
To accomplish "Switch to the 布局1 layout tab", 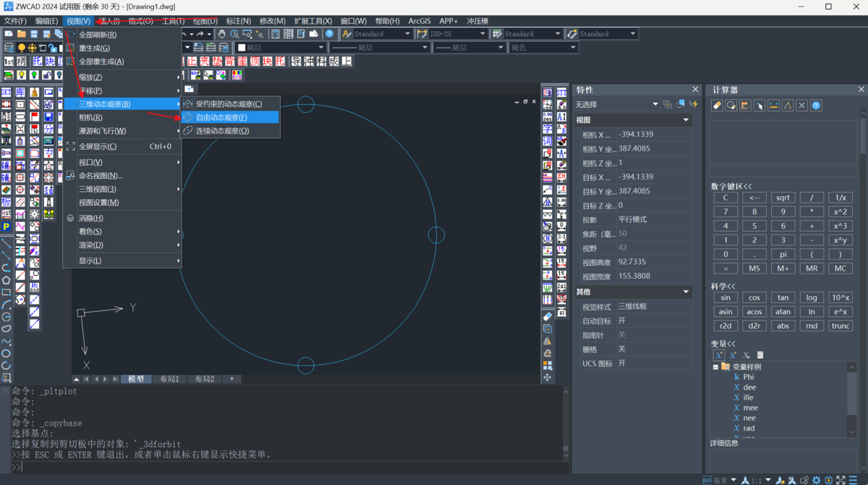I will click(x=170, y=379).
